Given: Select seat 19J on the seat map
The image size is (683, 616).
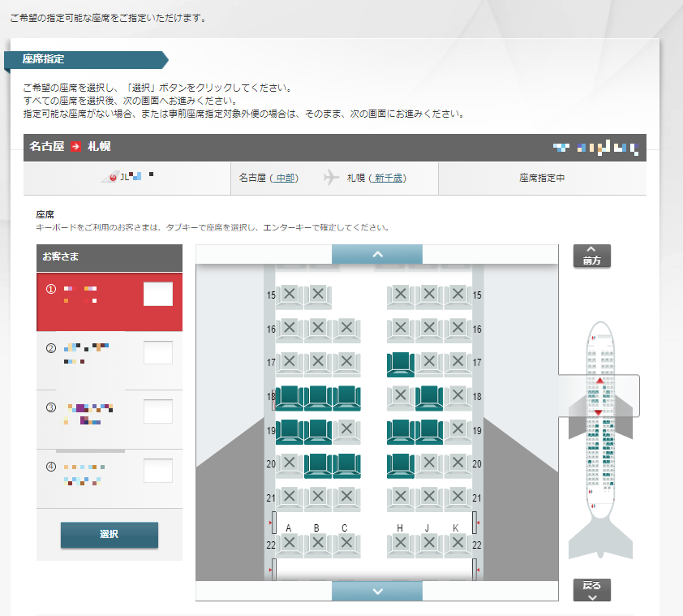Looking at the screenshot, I should tap(429, 431).
